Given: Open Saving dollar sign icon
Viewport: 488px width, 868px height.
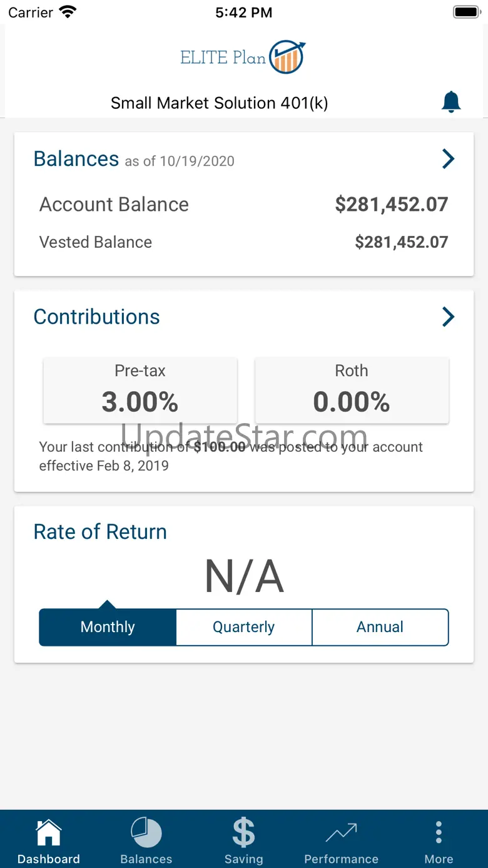Looking at the screenshot, I should 243,833.
